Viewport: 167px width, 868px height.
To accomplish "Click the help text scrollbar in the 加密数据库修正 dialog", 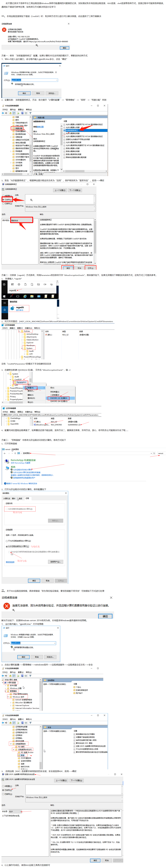I will [x=95, y=241].
